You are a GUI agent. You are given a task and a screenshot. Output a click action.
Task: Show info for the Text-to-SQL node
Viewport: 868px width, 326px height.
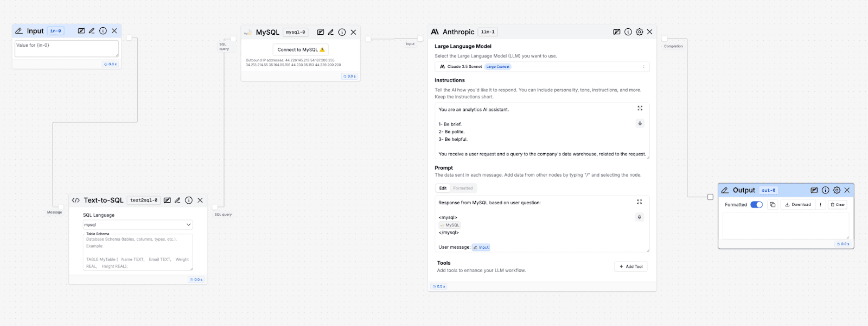tap(189, 200)
